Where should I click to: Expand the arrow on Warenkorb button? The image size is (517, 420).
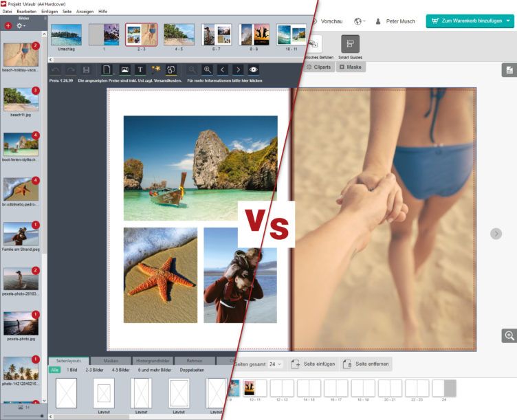pyautogui.click(x=509, y=21)
